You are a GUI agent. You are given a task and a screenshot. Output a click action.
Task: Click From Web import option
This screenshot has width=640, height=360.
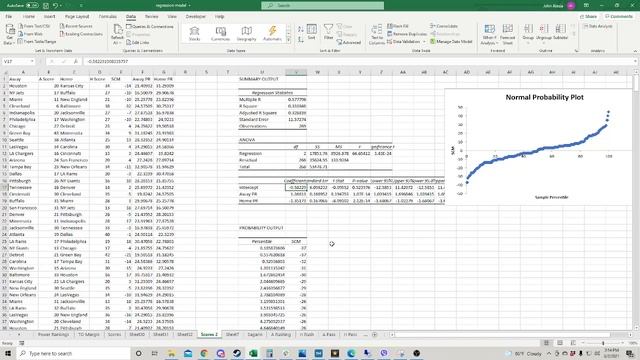click(x=31, y=34)
